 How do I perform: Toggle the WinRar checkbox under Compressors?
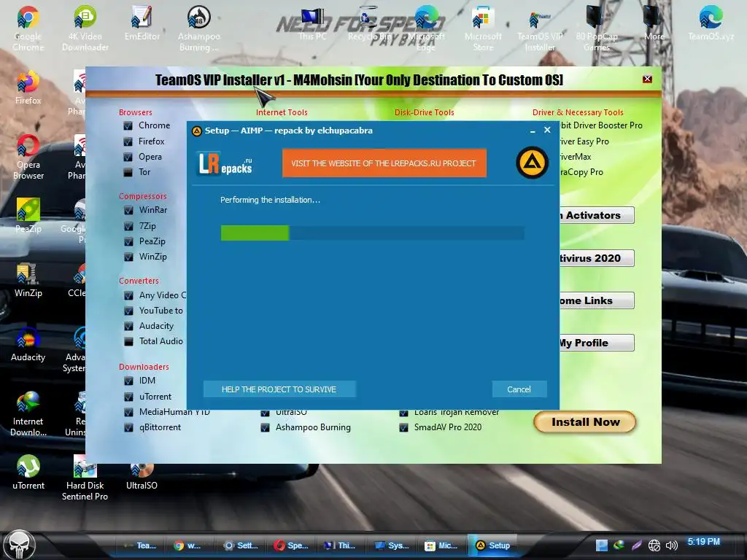(128, 210)
